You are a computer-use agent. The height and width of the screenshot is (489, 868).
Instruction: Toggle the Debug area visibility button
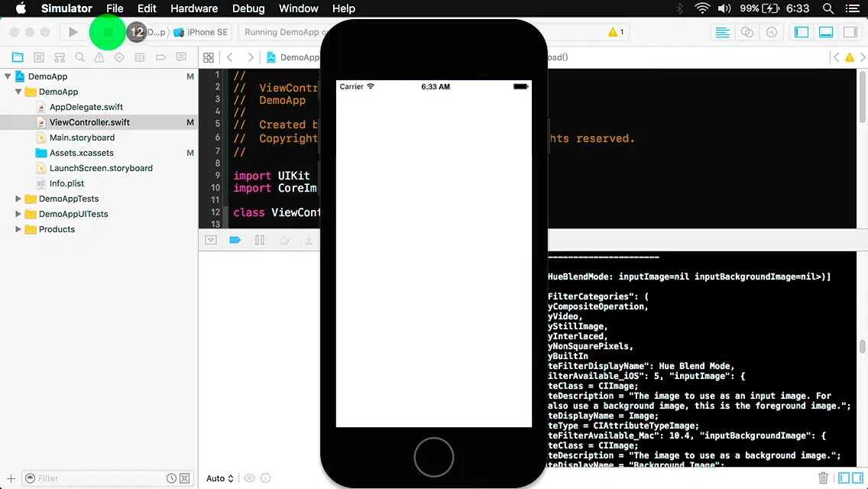825,32
